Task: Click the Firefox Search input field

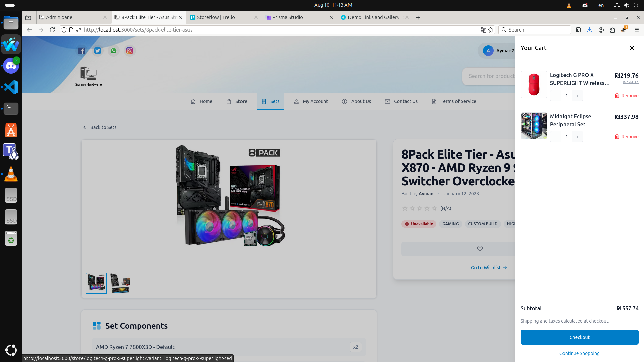Action: pos(535,30)
